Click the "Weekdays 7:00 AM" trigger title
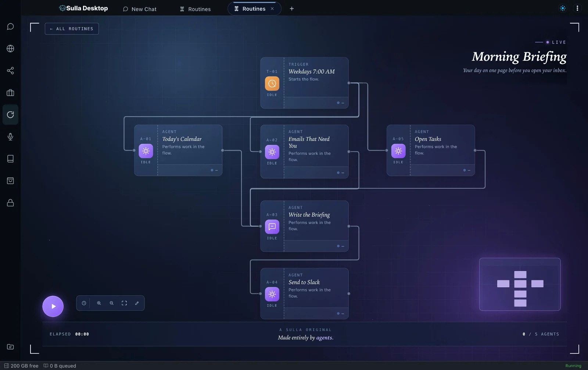The height and width of the screenshot is (370, 588). pos(312,72)
